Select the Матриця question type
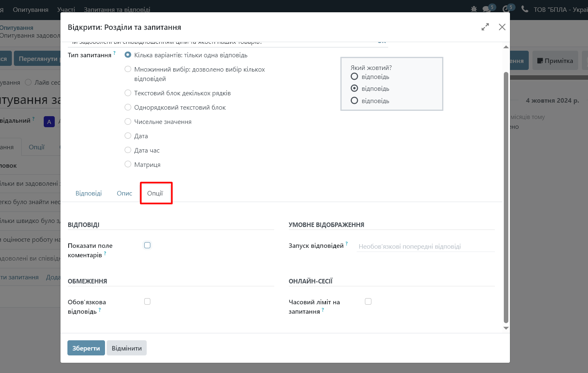 pyautogui.click(x=128, y=164)
